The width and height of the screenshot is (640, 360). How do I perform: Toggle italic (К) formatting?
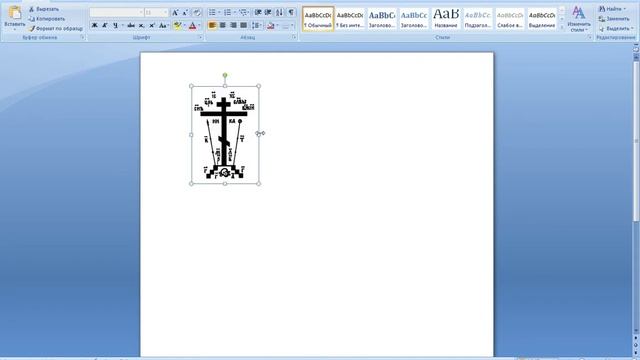click(104, 25)
